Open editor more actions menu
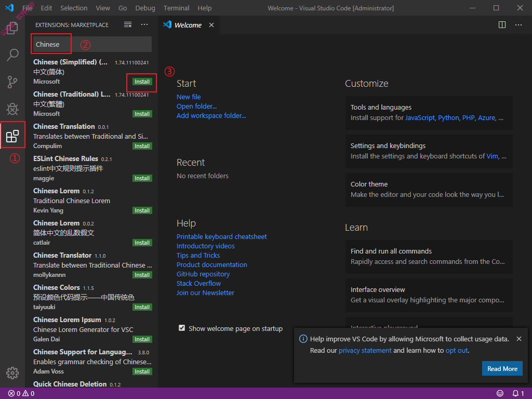The image size is (532, 399). (x=518, y=25)
